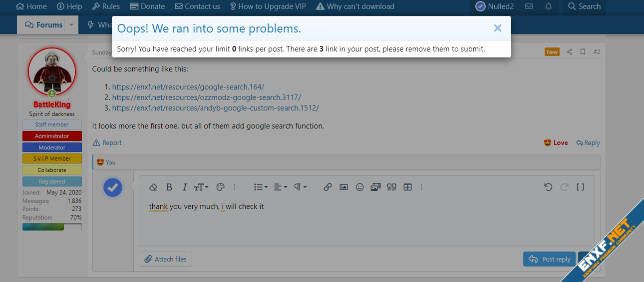Toggle BB code mode with brackets icon
The width and height of the screenshot is (644, 282).
tap(580, 187)
